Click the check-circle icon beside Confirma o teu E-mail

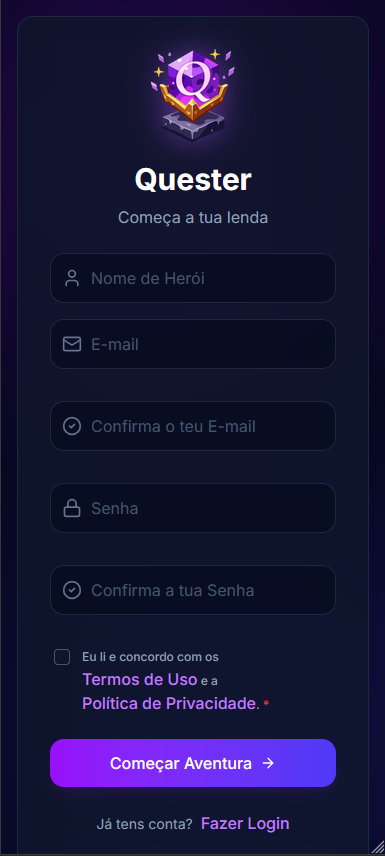pos(72,426)
